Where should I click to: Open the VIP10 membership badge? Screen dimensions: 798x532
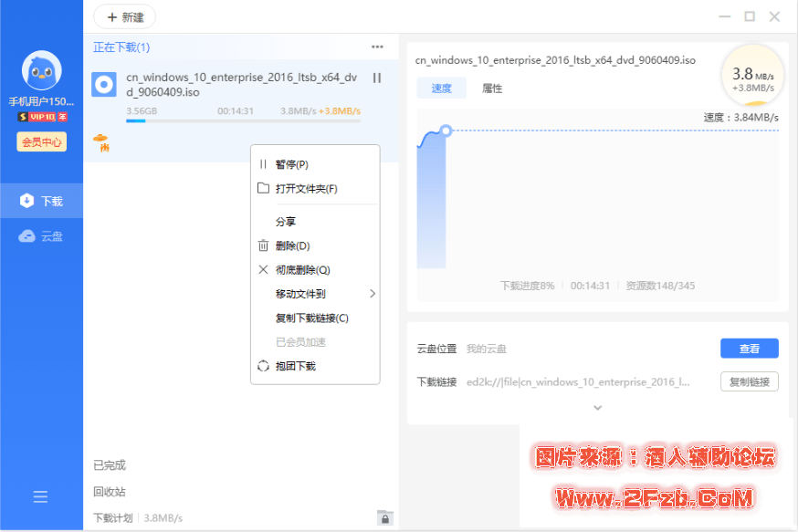(x=42, y=117)
